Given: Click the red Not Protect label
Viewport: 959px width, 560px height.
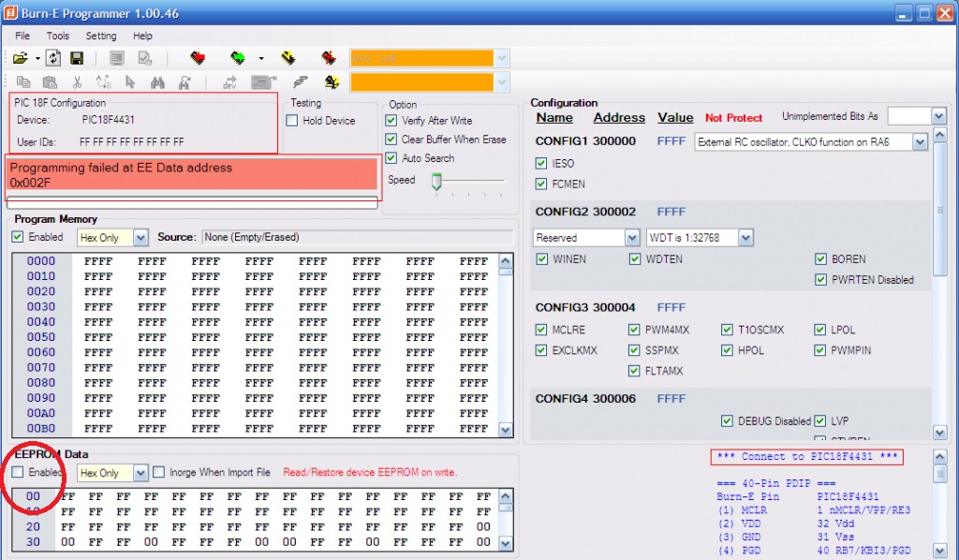Looking at the screenshot, I should (x=733, y=118).
